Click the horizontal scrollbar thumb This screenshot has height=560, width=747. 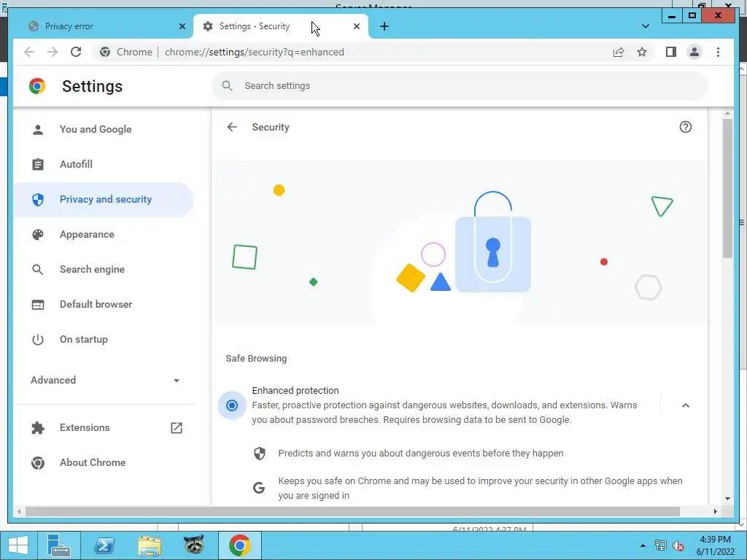[352, 511]
